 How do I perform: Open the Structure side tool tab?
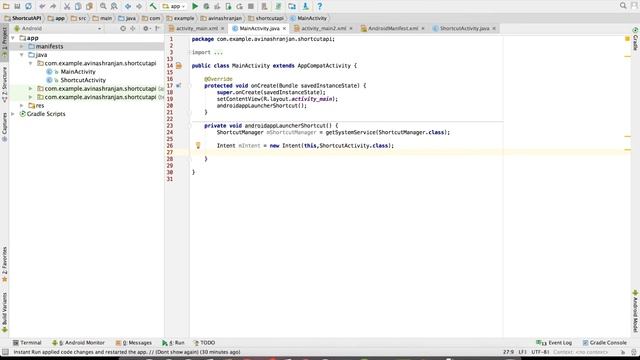coord(4,84)
